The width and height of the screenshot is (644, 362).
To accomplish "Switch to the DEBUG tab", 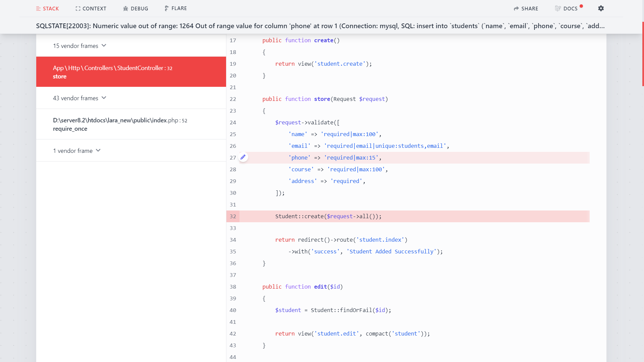I will [136, 8].
